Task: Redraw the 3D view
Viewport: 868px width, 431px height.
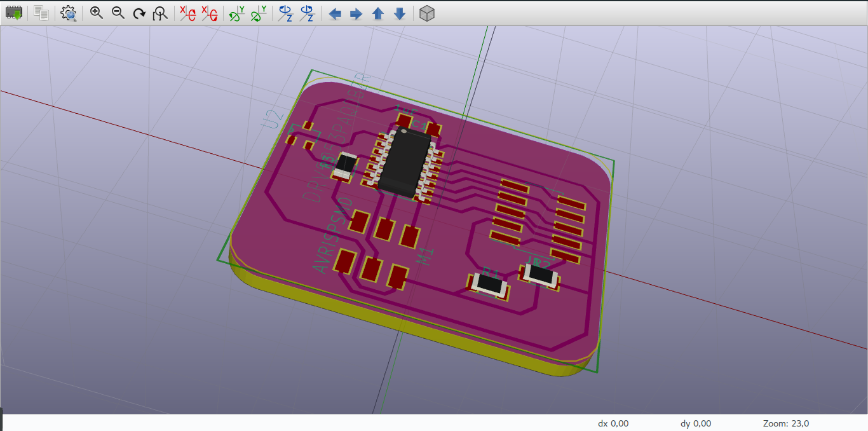Action: tap(139, 13)
